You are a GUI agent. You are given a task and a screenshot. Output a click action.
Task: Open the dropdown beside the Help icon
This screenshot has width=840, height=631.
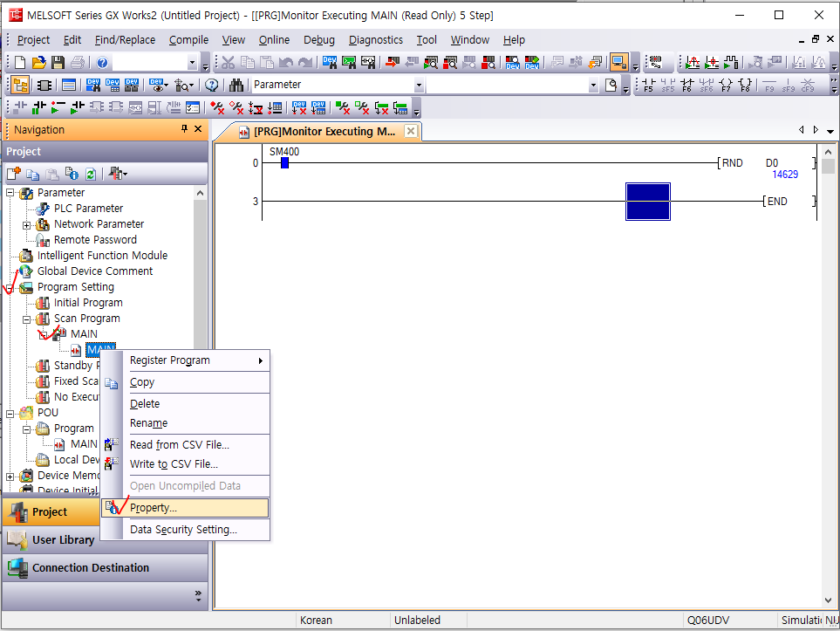tap(192, 63)
